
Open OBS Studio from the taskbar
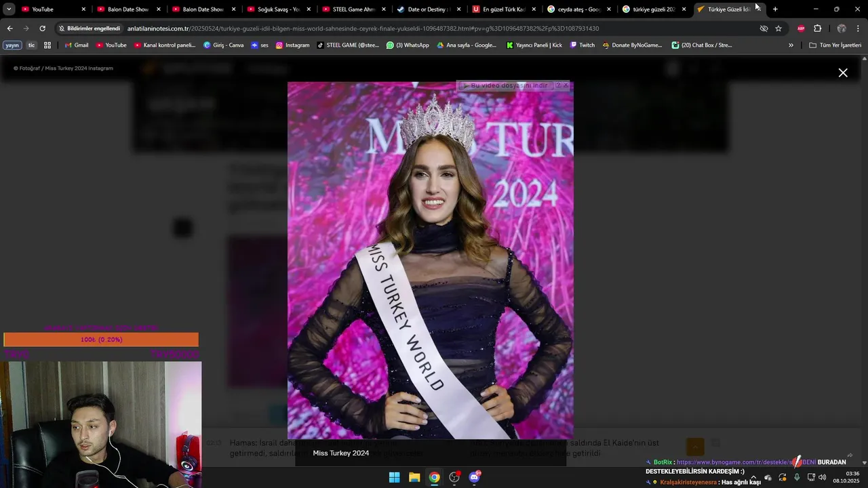click(454, 477)
